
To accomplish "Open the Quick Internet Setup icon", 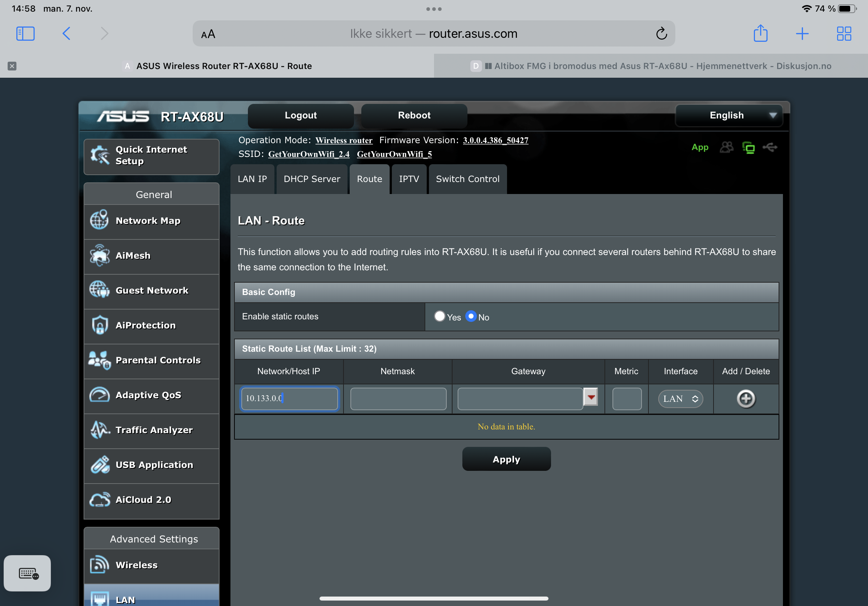I will [100, 155].
